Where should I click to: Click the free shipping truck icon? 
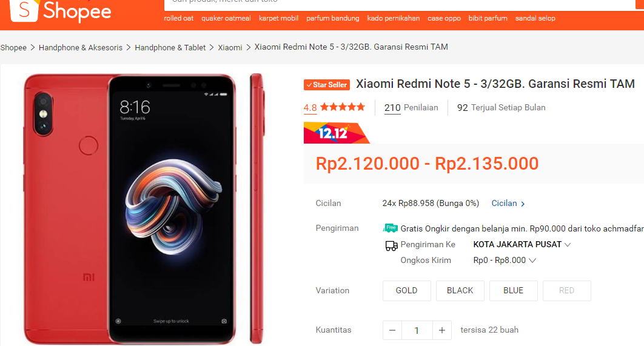click(x=390, y=228)
